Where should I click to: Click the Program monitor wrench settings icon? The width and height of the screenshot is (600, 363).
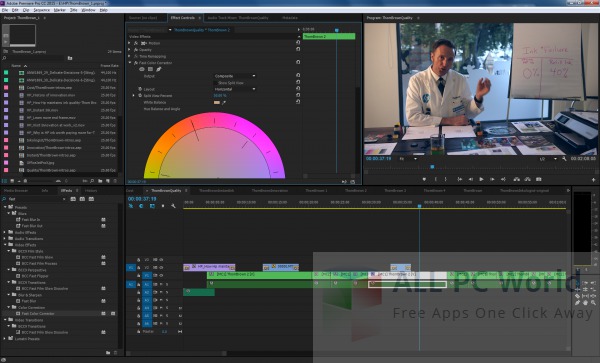point(564,159)
